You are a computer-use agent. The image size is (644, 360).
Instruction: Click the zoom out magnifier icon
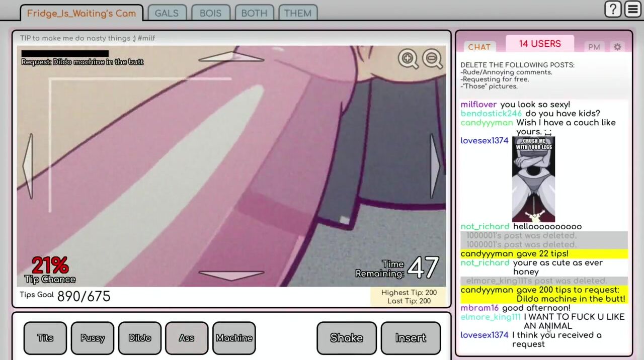click(x=432, y=59)
